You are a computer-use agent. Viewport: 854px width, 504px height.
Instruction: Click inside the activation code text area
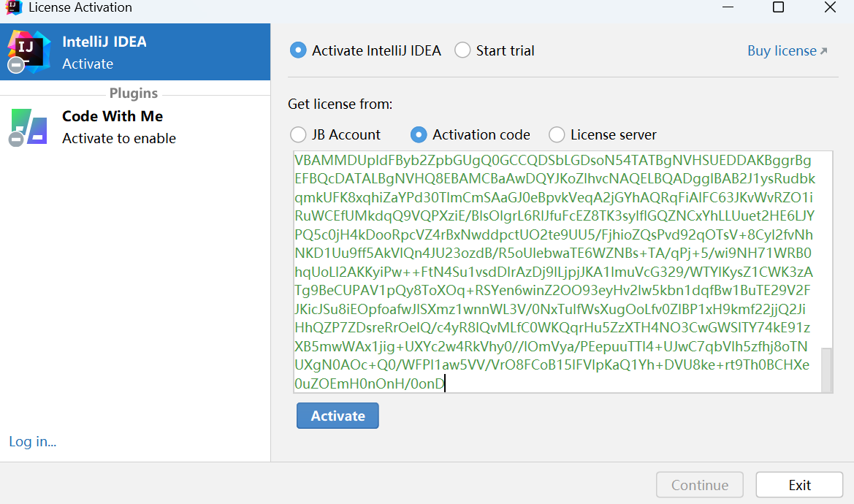(x=557, y=272)
